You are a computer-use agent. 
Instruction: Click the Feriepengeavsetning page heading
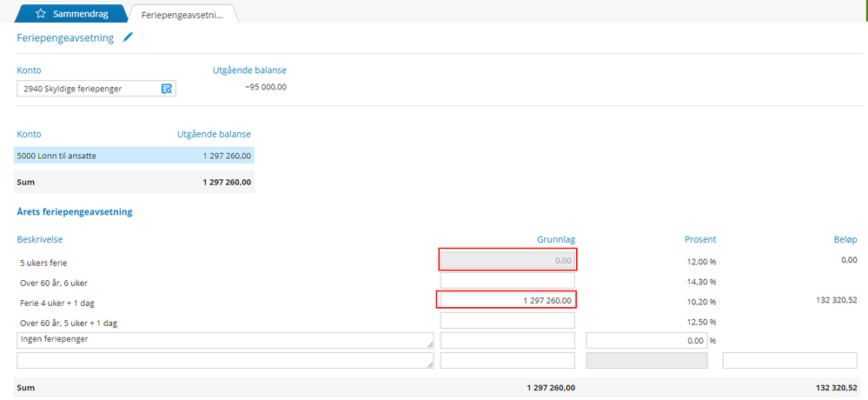point(65,38)
